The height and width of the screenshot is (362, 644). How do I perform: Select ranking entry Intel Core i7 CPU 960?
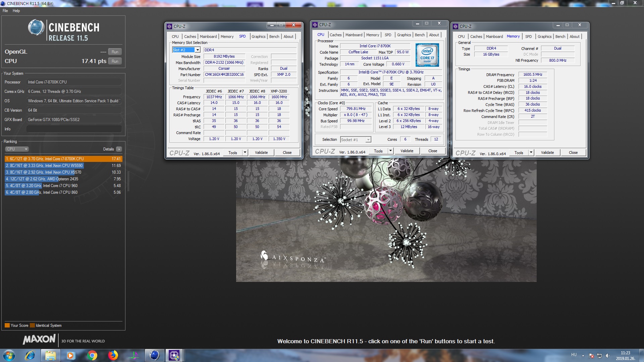click(63, 186)
